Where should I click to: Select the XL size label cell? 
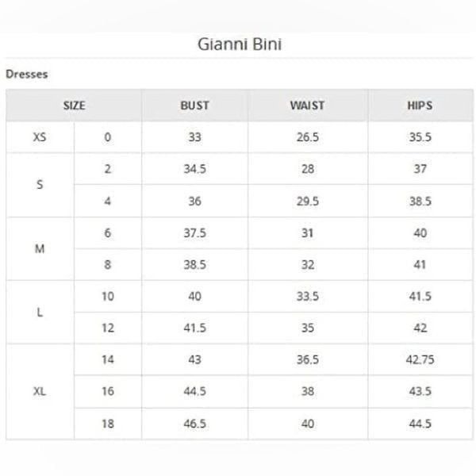point(40,391)
